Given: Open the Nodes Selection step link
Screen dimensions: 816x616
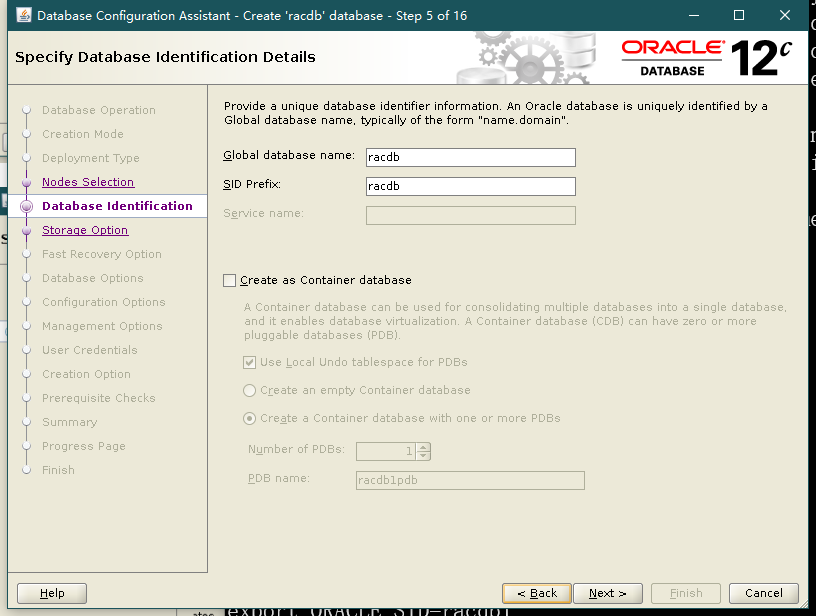Looking at the screenshot, I should coord(88,182).
